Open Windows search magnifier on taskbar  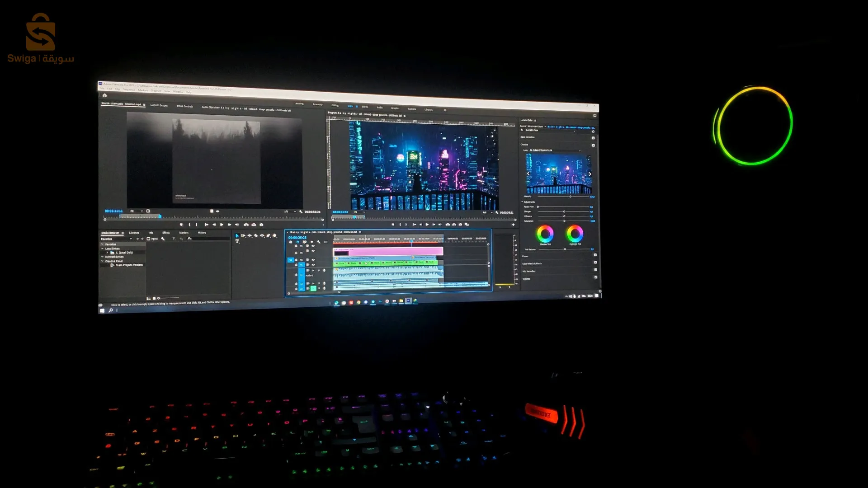[110, 310]
